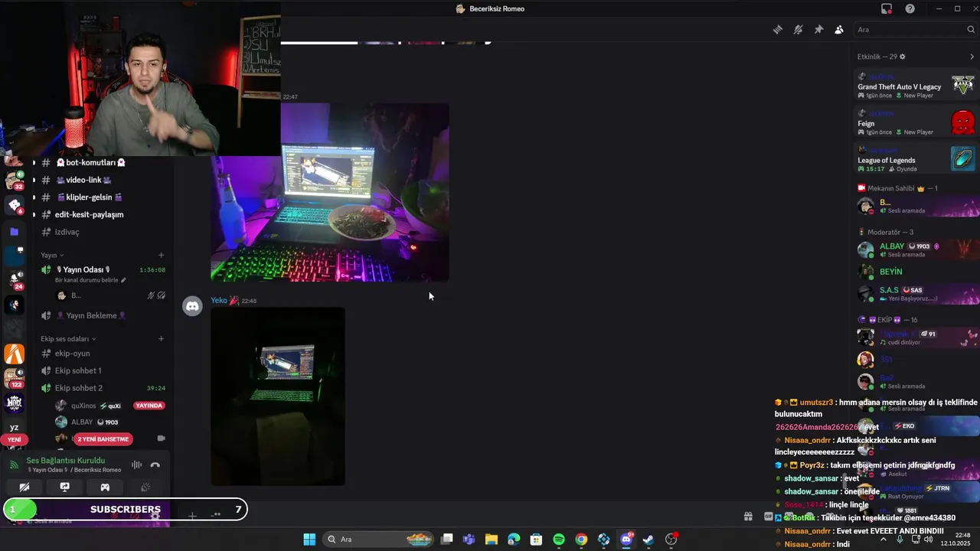Click the red YENİ badge in the server list
This screenshot has width=980, height=551.
(x=14, y=440)
